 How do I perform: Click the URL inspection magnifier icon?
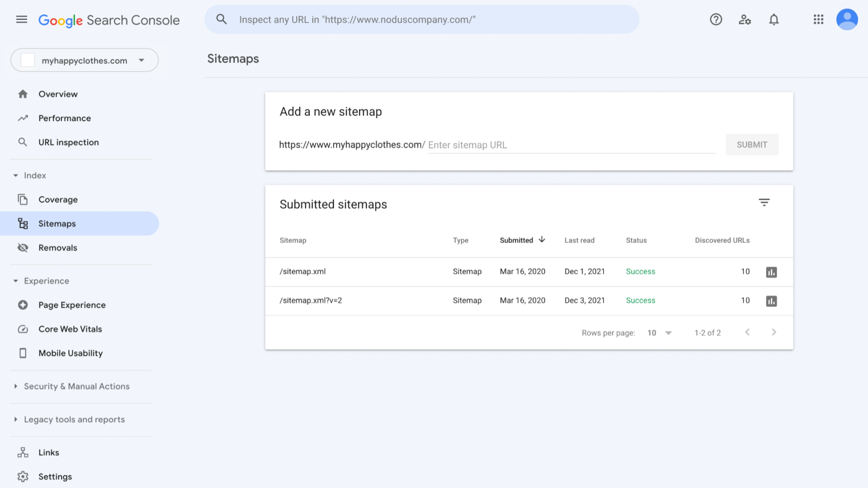tap(23, 142)
